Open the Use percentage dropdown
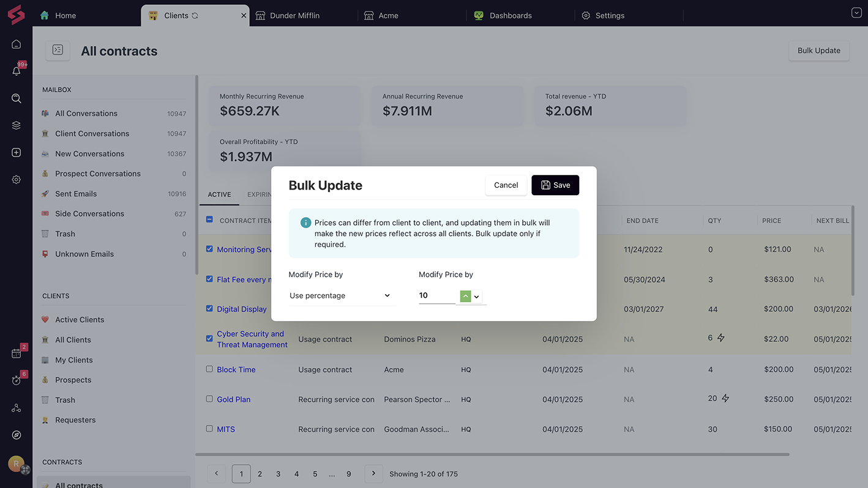868x488 pixels. point(342,296)
